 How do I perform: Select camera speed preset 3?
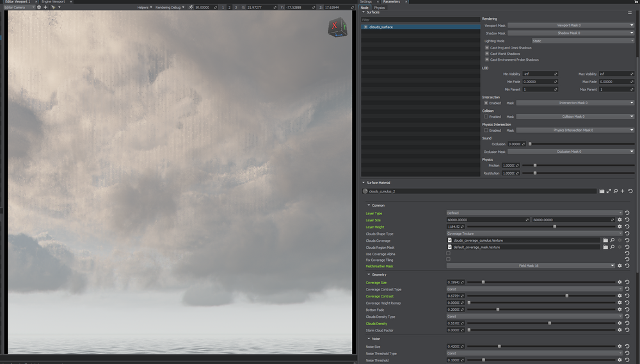coord(236,7)
